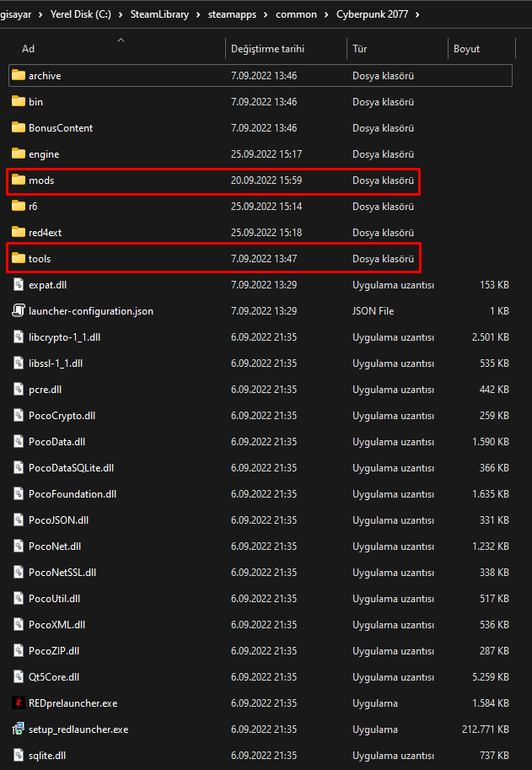Click the expat.dll file icon
This screenshot has height=770, width=532.
pos(19,284)
